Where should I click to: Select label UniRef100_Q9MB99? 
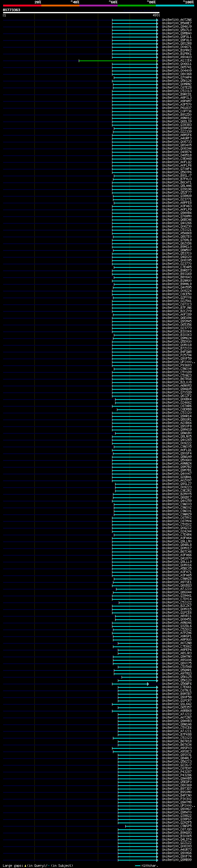click(x=176, y=860)
